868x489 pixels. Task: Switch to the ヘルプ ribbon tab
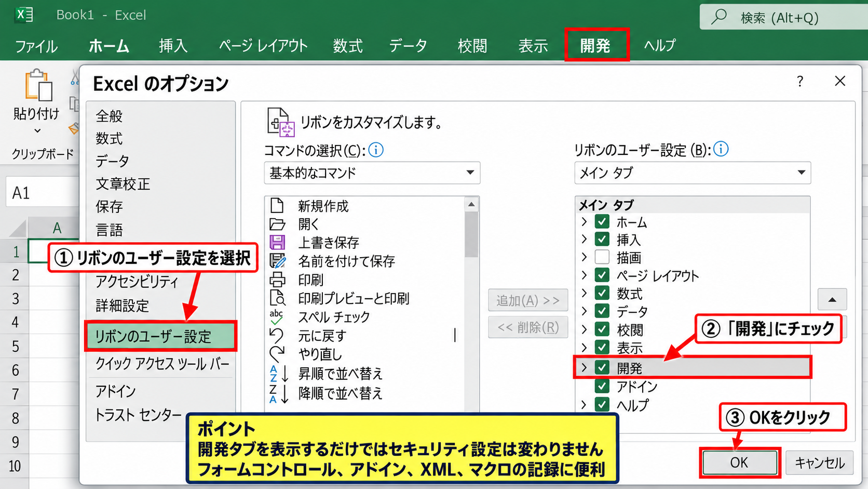[x=660, y=45]
